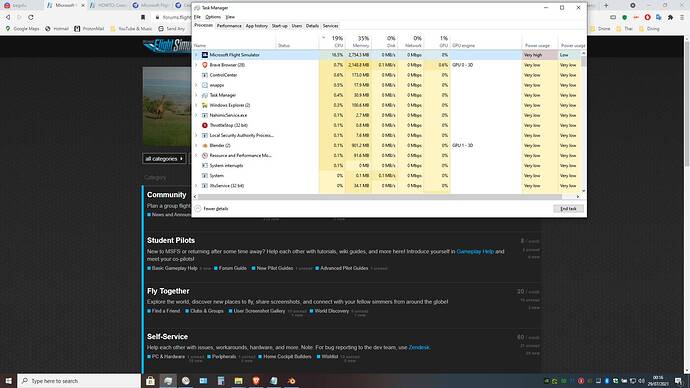The height and width of the screenshot is (388, 690).
Task: Open the Windows Start menu
Action: 8,381
